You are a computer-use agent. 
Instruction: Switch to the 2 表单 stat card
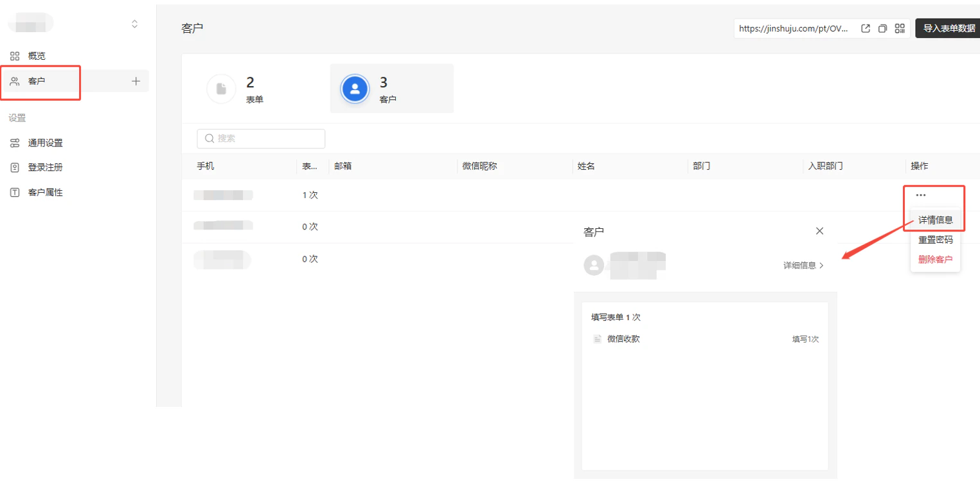[259, 89]
